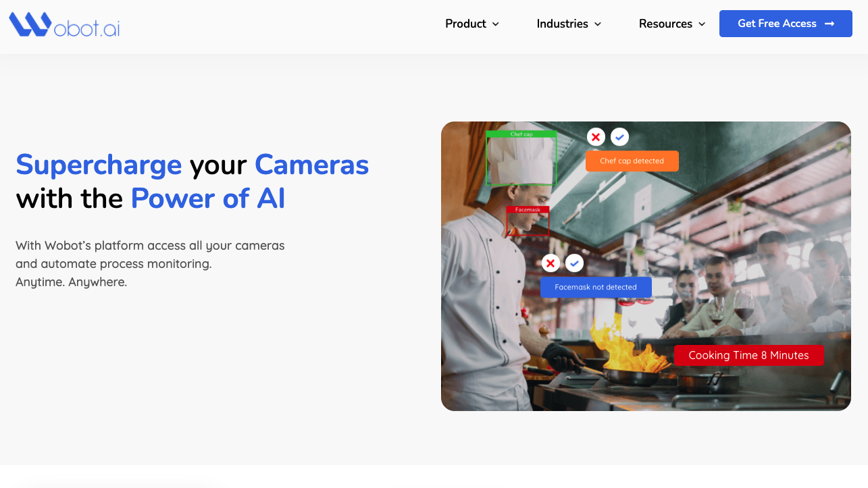868x488 pixels.
Task: Click the red Facemask bounding box
Action: pos(528,221)
